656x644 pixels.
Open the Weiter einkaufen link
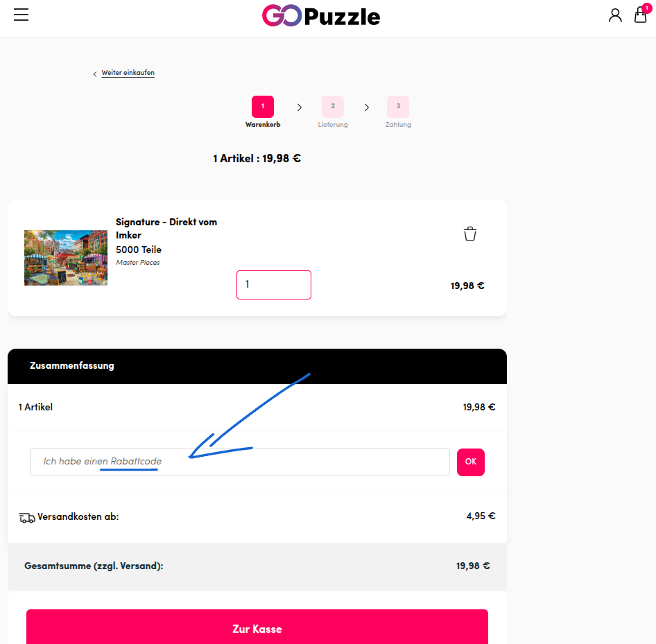coord(128,72)
